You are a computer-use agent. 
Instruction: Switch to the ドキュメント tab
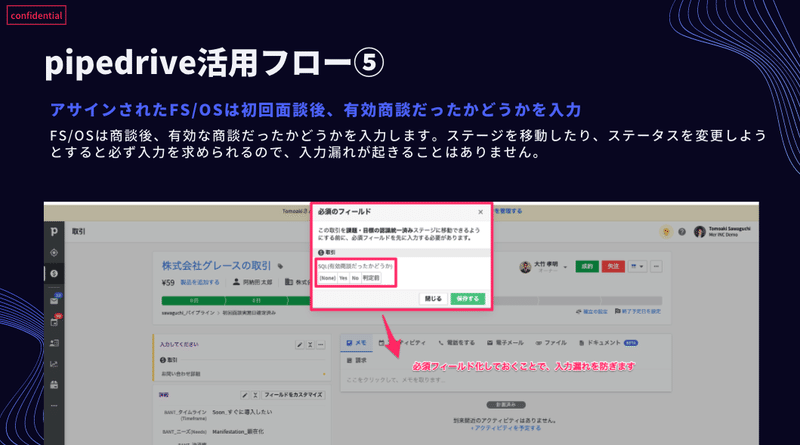click(608, 343)
